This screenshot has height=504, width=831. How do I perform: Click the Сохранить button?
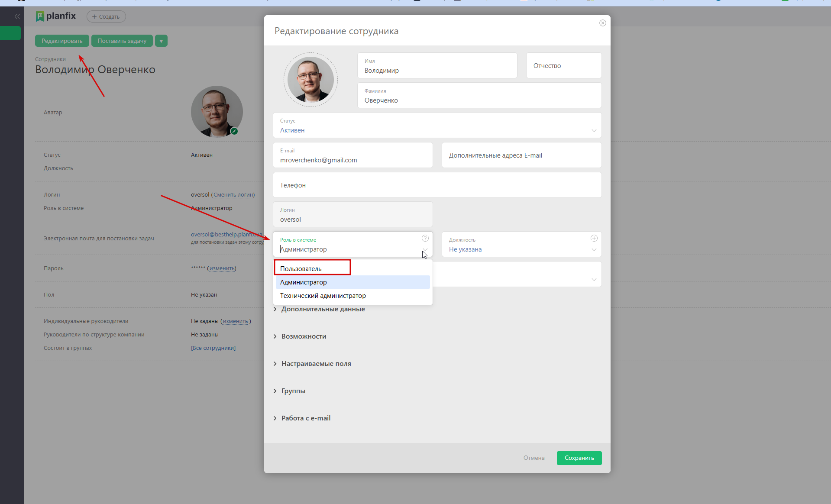(579, 458)
